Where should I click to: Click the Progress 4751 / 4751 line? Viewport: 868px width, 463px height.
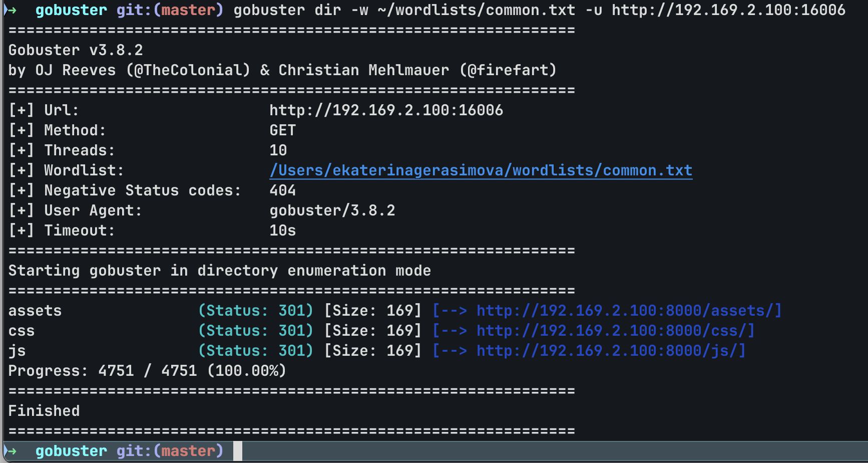pyautogui.click(x=147, y=371)
